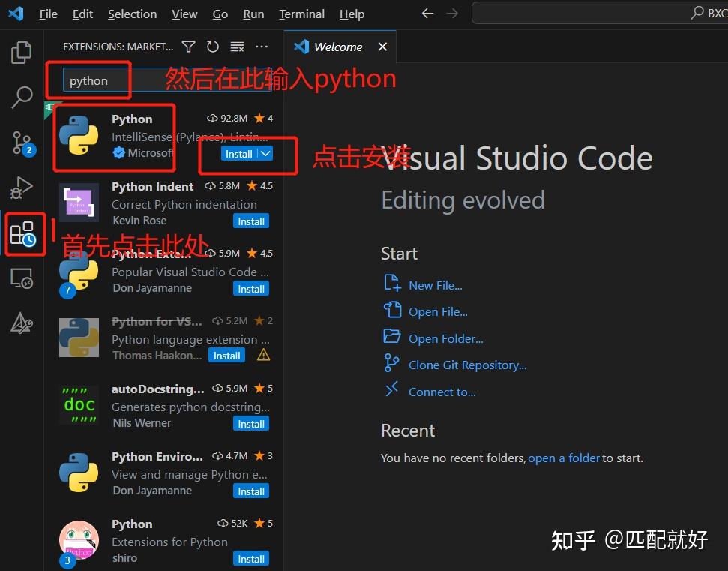728x571 pixels.
Task: Click the warning triangle on Python for VS
Action: click(262, 356)
